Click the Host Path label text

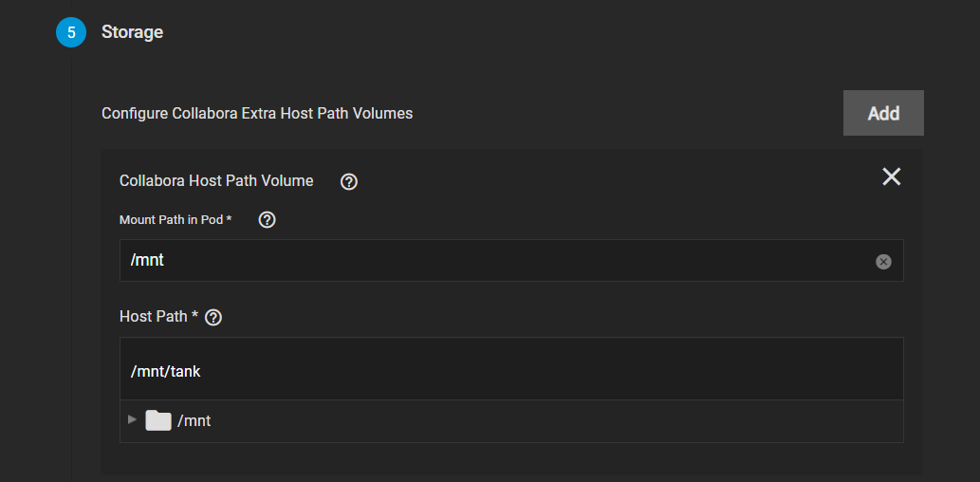coord(159,317)
